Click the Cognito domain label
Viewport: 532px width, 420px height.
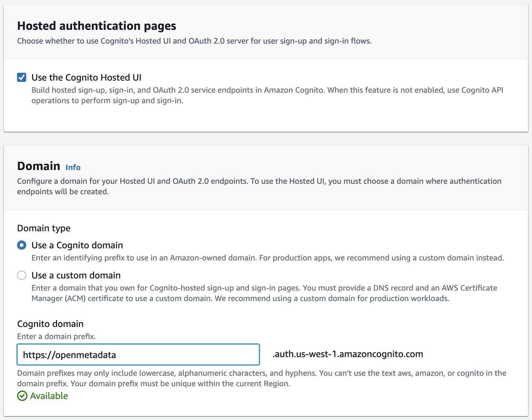click(x=50, y=324)
